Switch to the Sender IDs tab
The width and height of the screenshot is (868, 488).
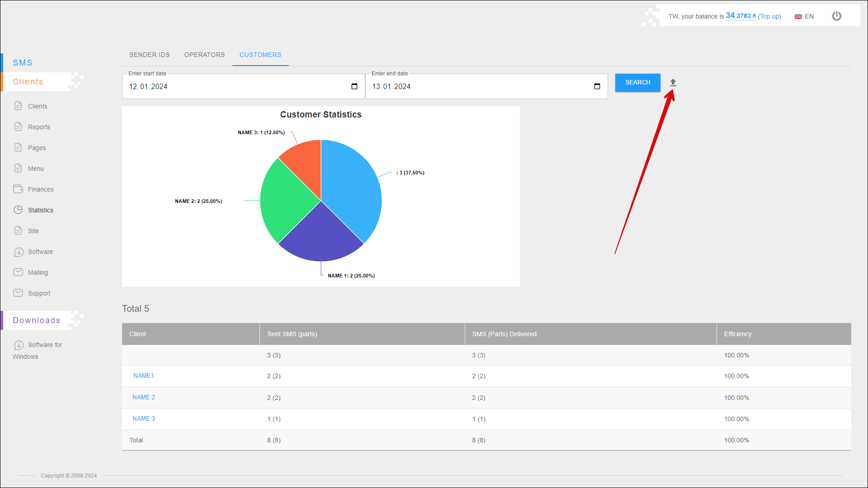(149, 55)
